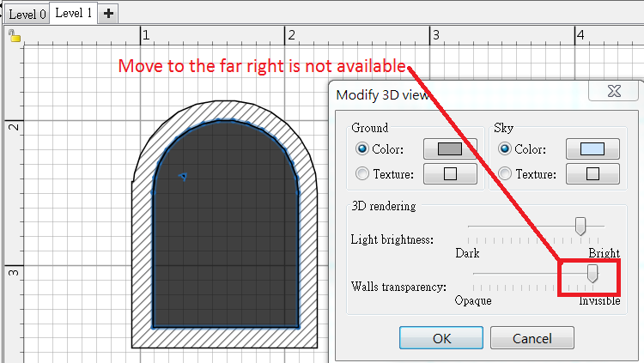Open the gray Ground color swatch button
Image resolution: width=644 pixels, height=363 pixels.
coord(450,149)
